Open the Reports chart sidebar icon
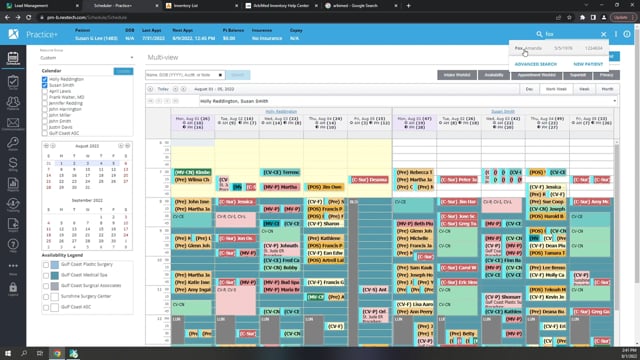The width and height of the screenshot is (640, 360). pyautogui.click(x=13, y=184)
